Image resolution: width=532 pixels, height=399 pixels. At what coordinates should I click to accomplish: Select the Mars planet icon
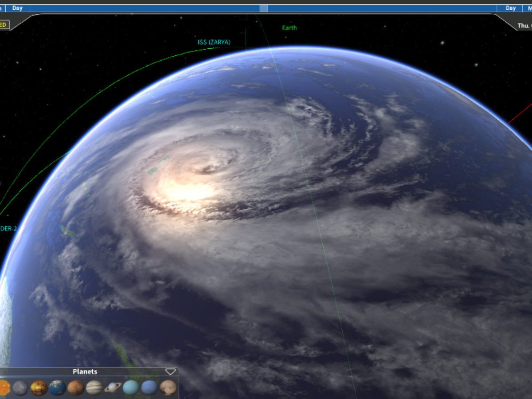[76, 387]
